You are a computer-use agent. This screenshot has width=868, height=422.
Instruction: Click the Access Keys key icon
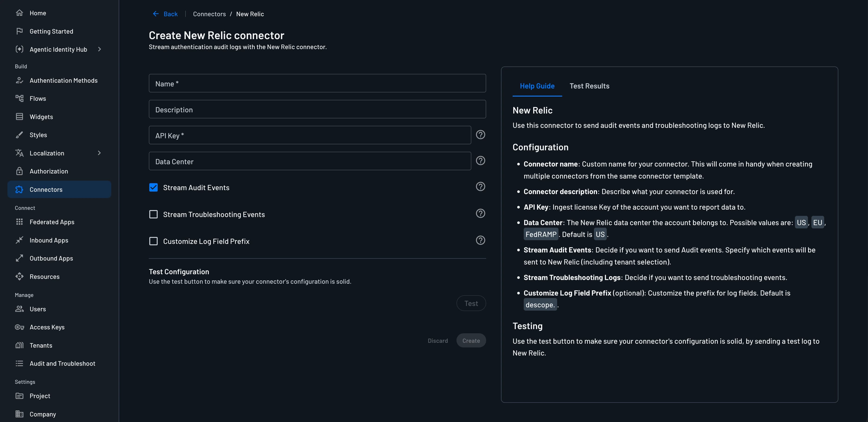(19, 327)
